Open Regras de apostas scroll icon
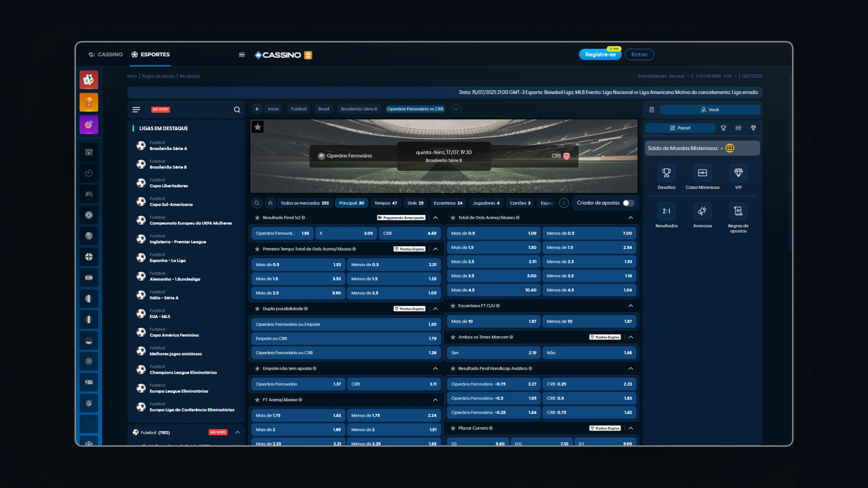The height and width of the screenshot is (488, 868). [738, 211]
